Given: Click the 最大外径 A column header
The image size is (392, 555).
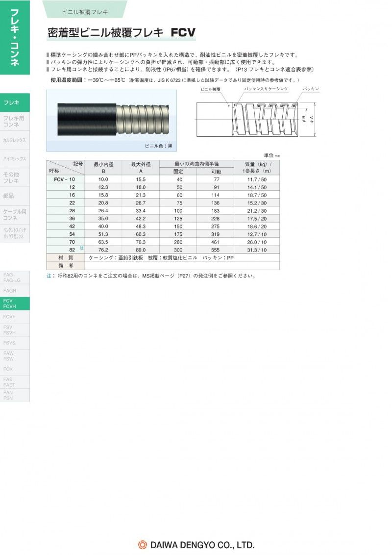Looking at the screenshot, I should (141, 168).
